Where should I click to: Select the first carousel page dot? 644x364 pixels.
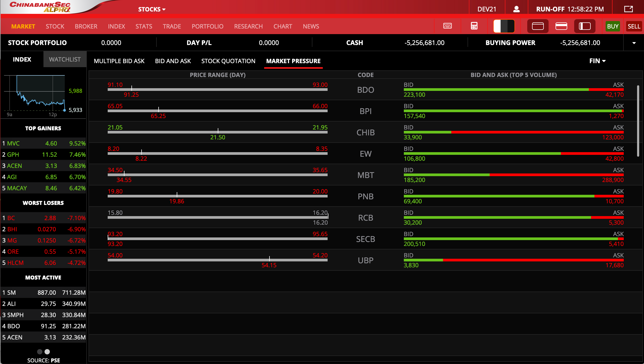click(x=40, y=352)
